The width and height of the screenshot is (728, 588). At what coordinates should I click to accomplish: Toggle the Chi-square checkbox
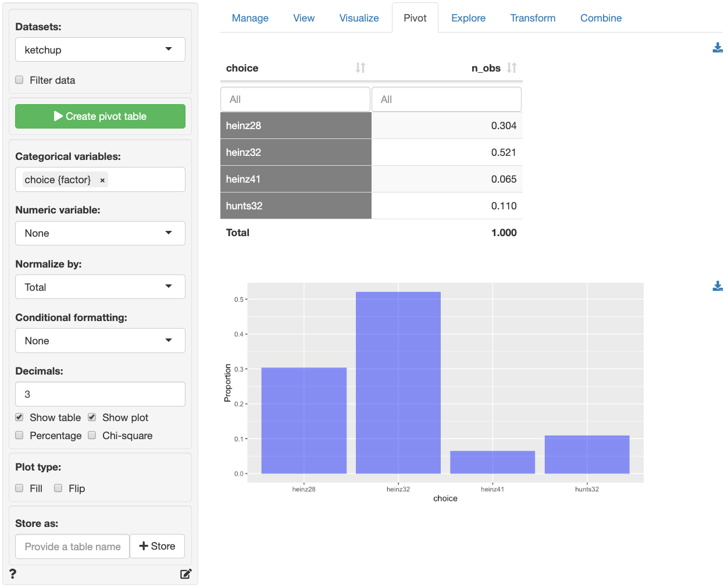(x=92, y=436)
